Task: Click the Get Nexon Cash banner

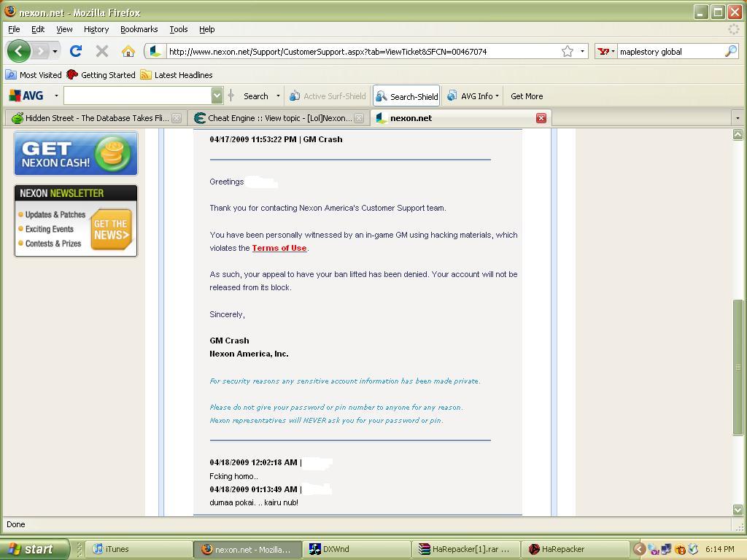Action: (76, 154)
